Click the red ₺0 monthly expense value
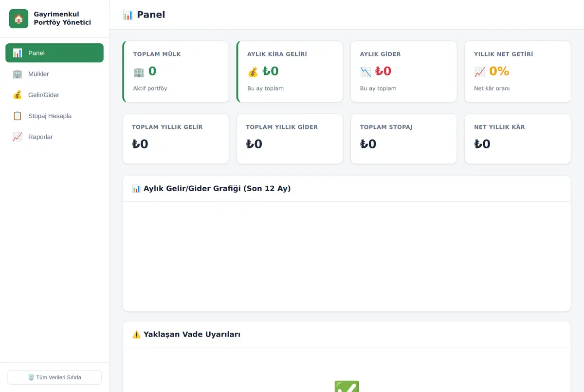The width and height of the screenshot is (584, 392). 383,71
